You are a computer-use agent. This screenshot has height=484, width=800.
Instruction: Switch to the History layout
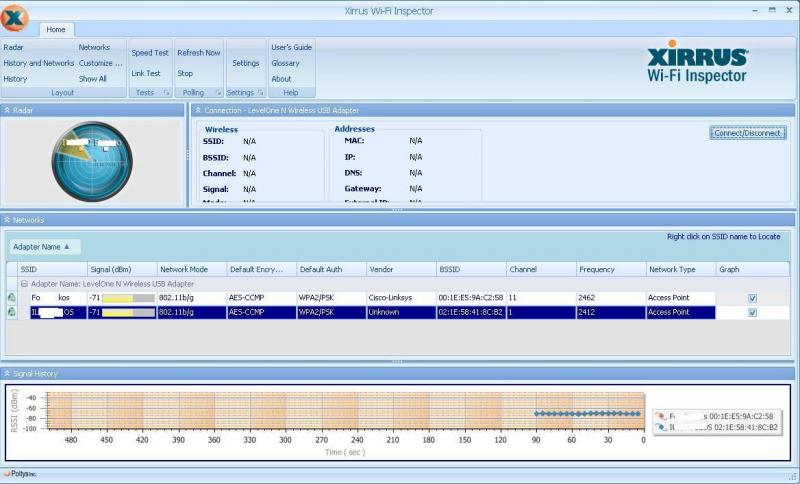(x=15, y=79)
